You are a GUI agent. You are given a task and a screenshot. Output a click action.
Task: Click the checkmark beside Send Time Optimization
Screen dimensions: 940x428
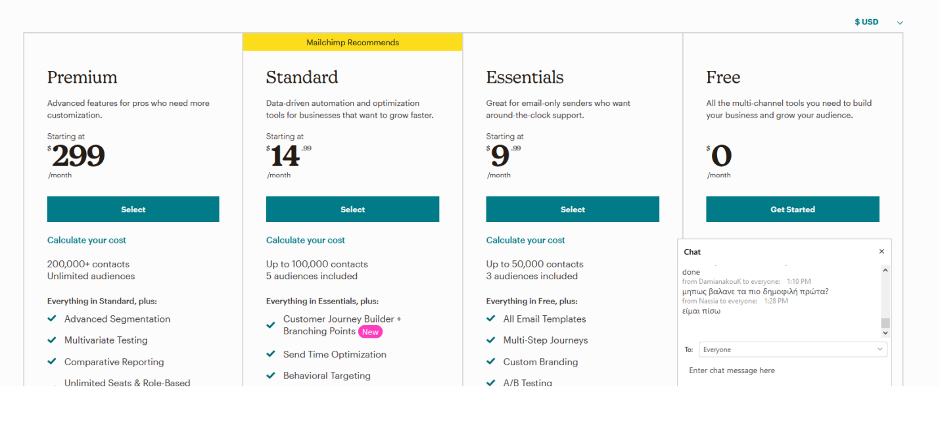coord(271,354)
